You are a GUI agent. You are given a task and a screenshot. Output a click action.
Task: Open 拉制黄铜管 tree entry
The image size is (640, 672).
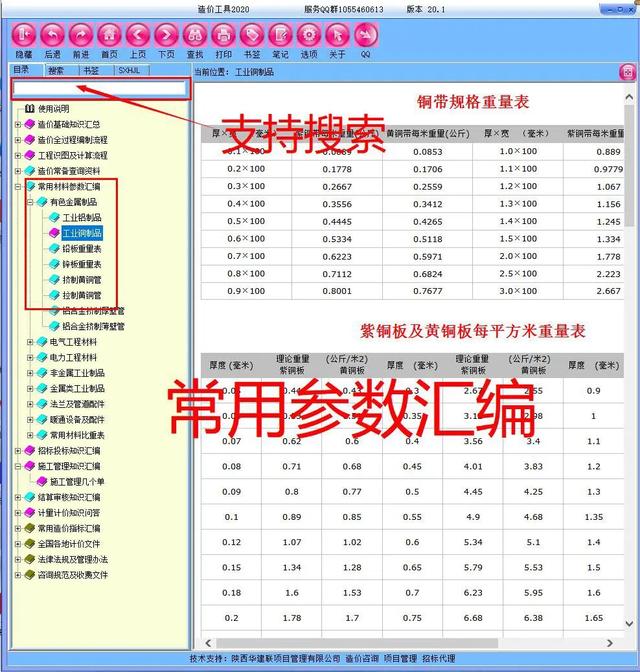coord(82,295)
